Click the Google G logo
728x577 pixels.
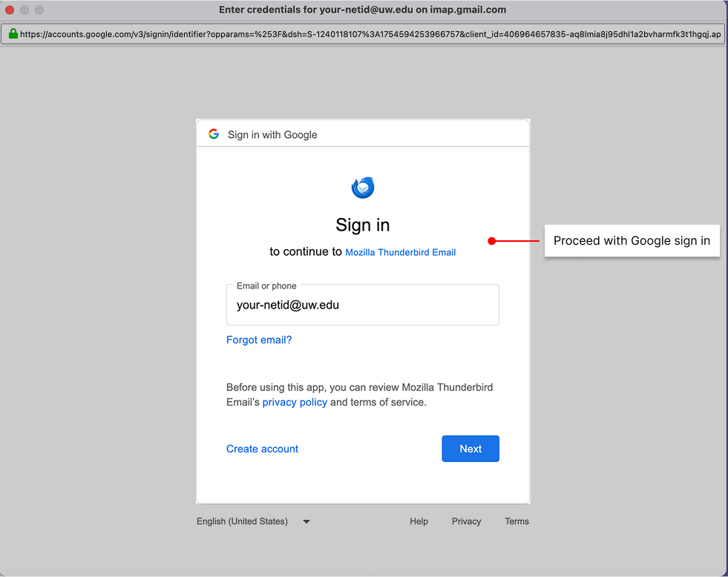(214, 133)
